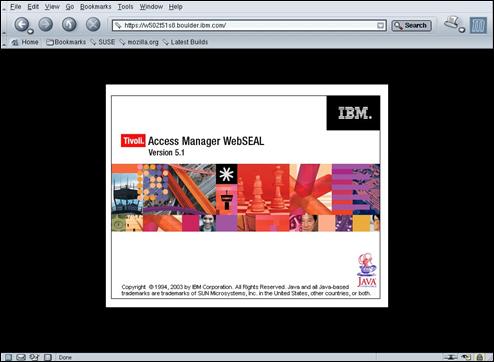Open the Latest Builds bookmark link
The height and width of the screenshot is (362, 494).
pos(185,42)
